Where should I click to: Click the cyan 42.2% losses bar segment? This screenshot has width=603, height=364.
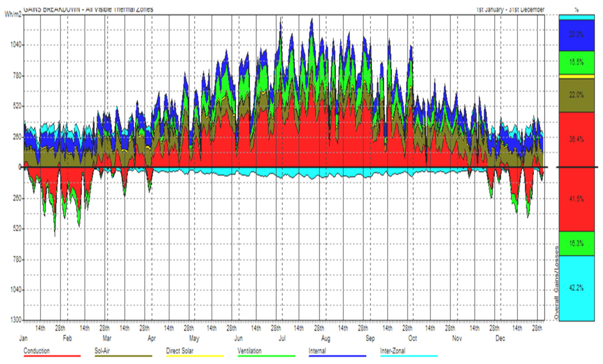pyautogui.click(x=577, y=288)
